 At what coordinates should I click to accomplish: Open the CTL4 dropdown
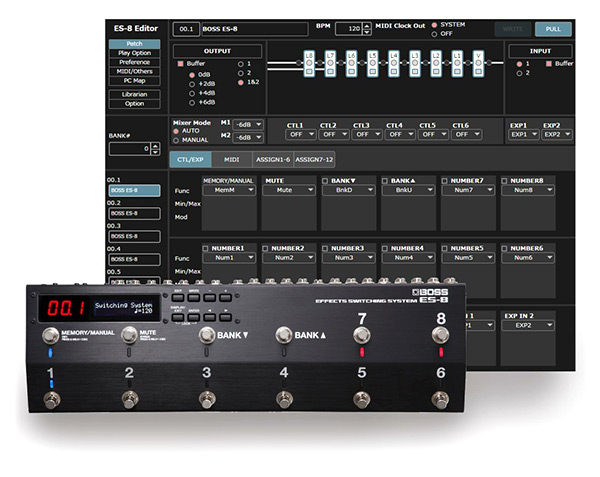pos(400,135)
